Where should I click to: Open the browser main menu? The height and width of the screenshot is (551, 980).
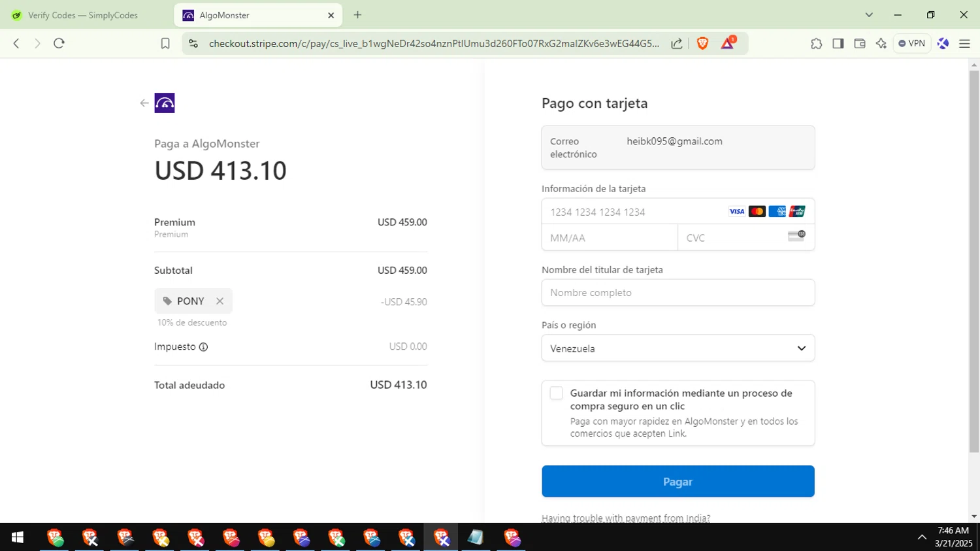[x=964, y=43]
